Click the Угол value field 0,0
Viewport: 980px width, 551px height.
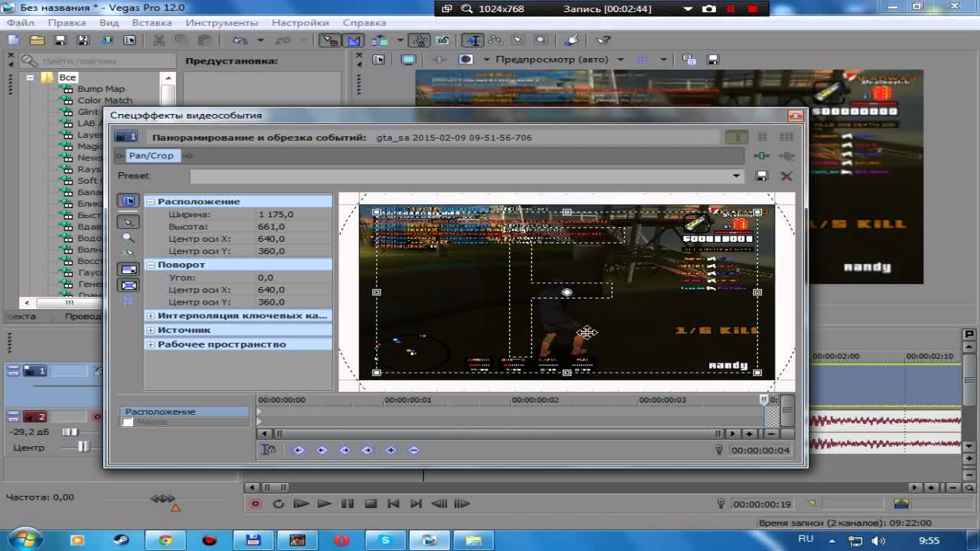pos(294,278)
